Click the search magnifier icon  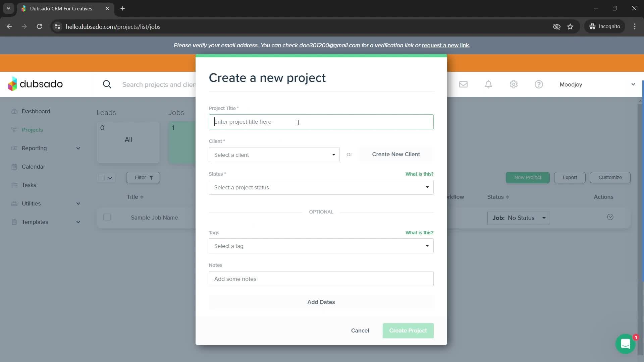click(107, 84)
